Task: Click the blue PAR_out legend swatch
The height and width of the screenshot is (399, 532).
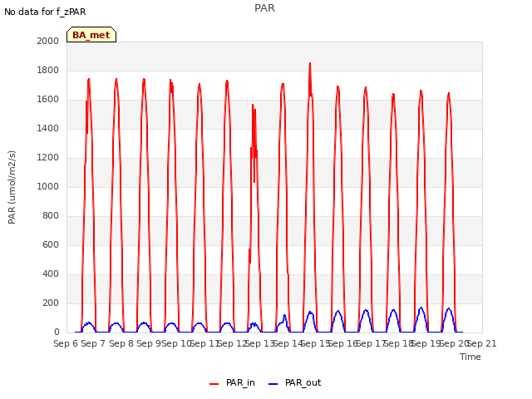Action: point(273,384)
